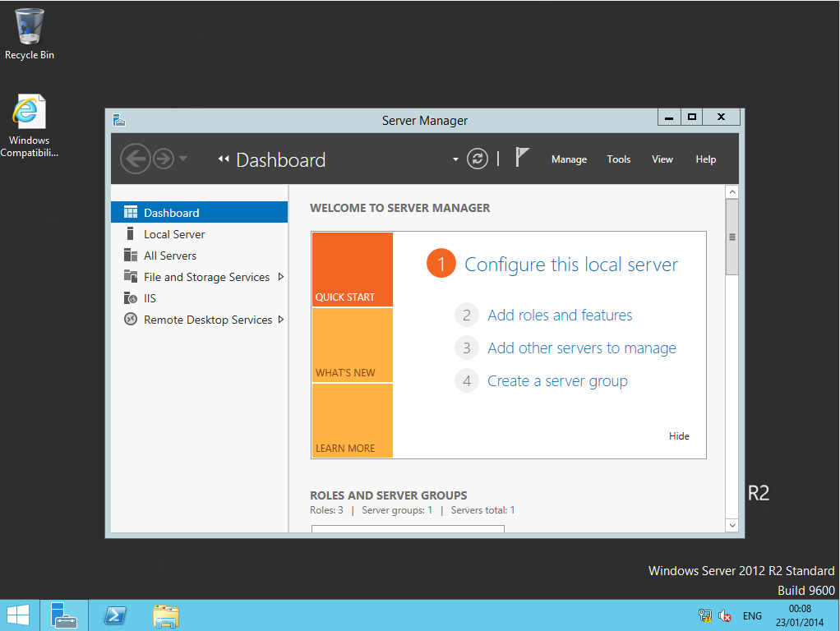Open the breadcrumb dropdown next to refresh
Viewport: 840px width, 631px height.
[x=455, y=159]
